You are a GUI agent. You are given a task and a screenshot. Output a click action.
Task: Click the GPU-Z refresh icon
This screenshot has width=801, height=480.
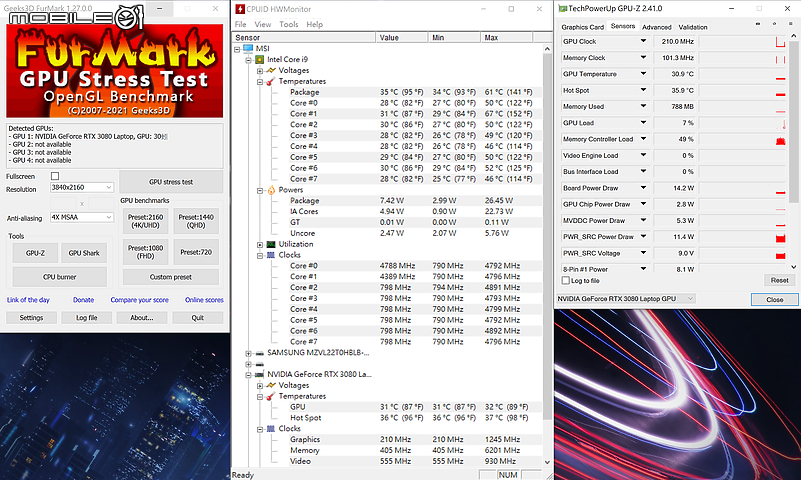pyautogui.click(x=774, y=23)
